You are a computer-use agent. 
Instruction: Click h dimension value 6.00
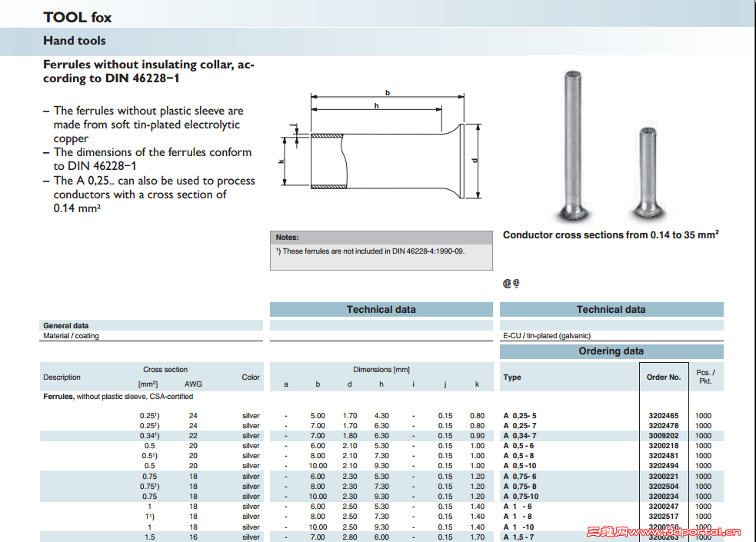click(381, 537)
